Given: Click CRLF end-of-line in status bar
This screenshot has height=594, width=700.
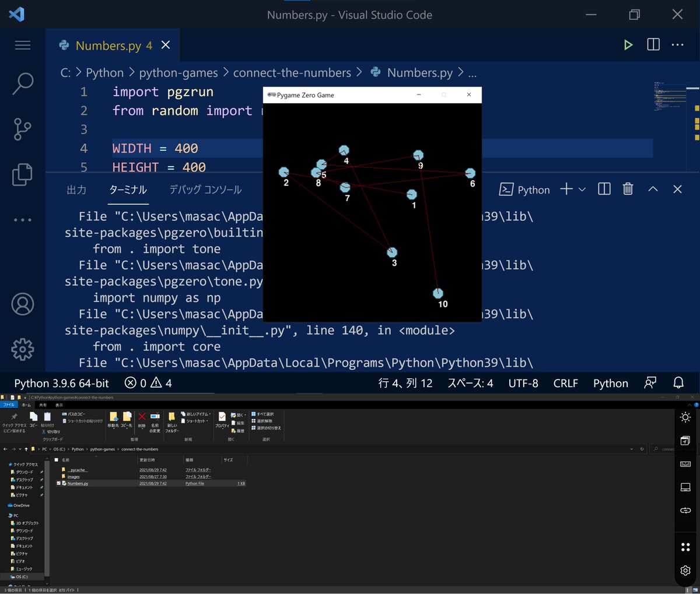Looking at the screenshot, I should [566, 383].
